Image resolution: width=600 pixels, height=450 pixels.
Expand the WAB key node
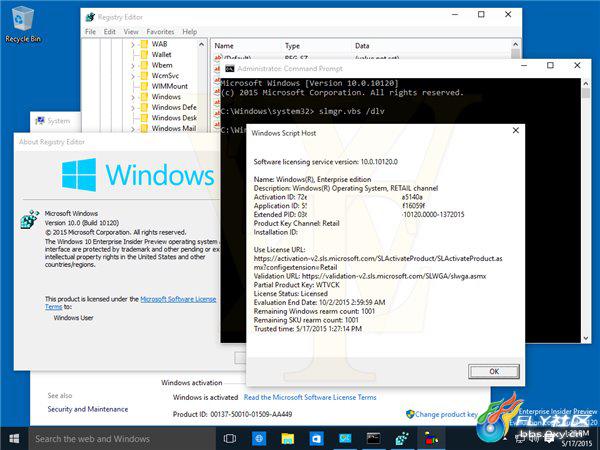click(x=133, y=44)
